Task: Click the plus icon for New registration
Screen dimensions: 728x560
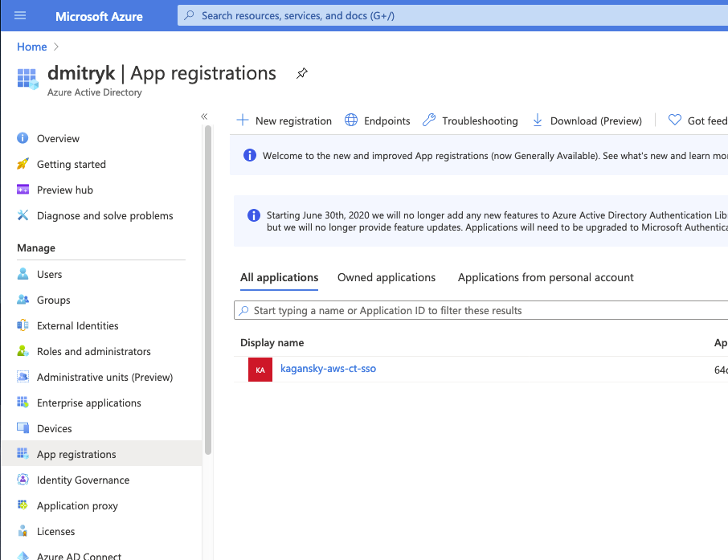Action: coord(243,121)
